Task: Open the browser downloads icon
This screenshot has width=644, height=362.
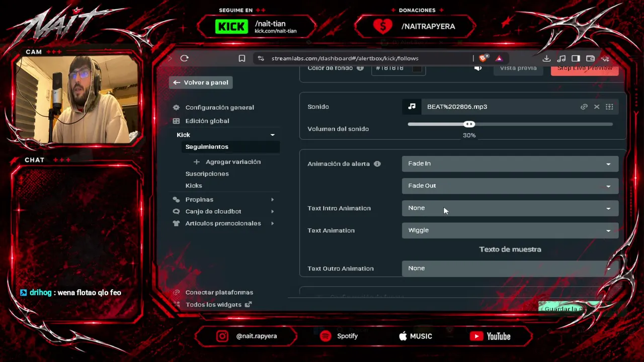Action: coord(546,58)
